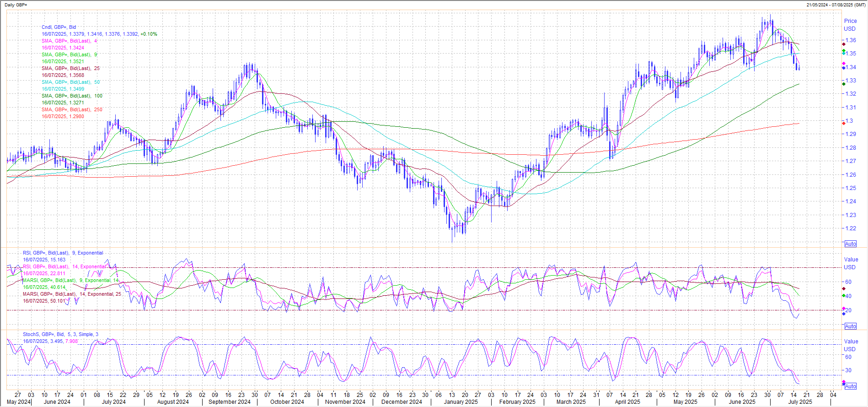Select the SMA 50 value 1.3499

pos(77,89)
